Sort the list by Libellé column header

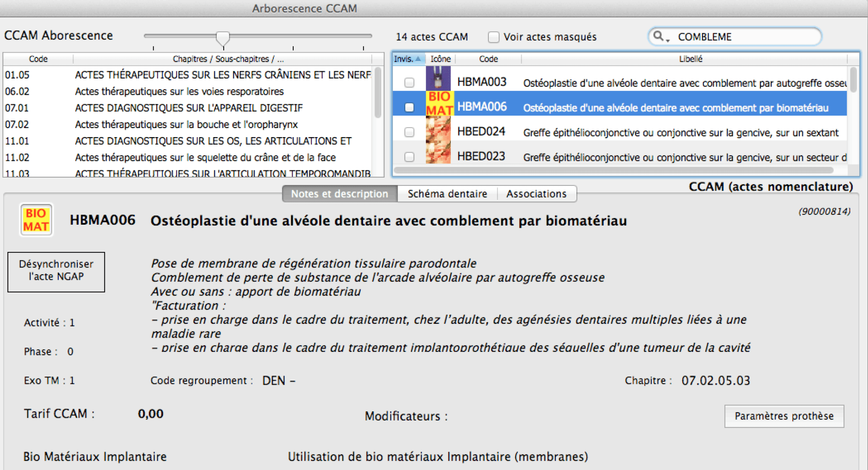click(690, 59)
